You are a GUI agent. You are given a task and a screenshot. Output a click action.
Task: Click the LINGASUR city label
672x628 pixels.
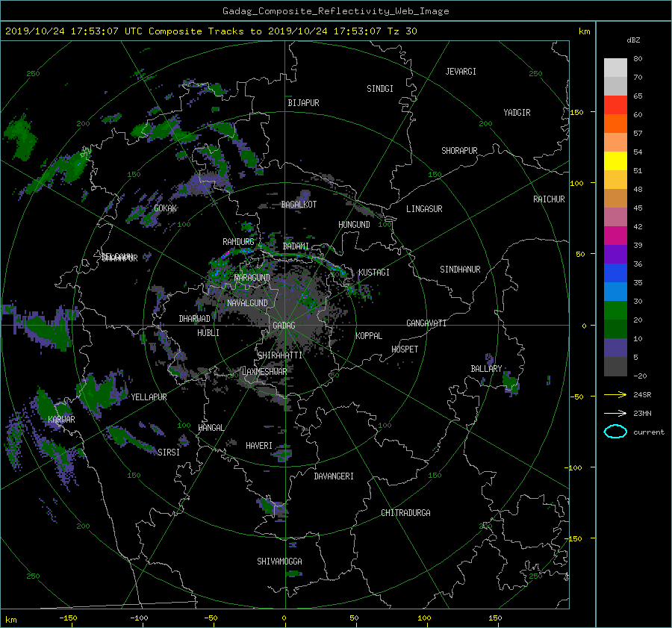[424, 209]
